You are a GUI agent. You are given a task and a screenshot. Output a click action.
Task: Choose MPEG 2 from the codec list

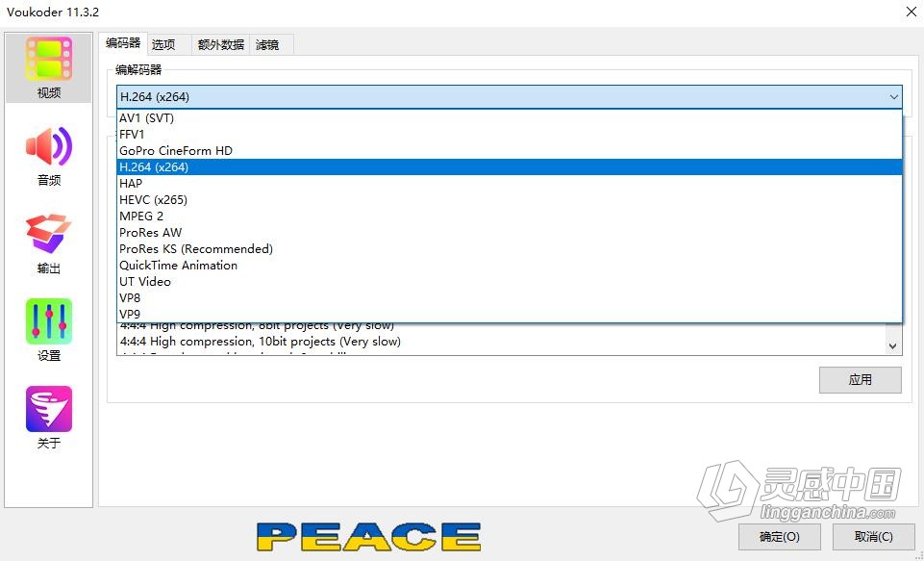pos(510,217)
